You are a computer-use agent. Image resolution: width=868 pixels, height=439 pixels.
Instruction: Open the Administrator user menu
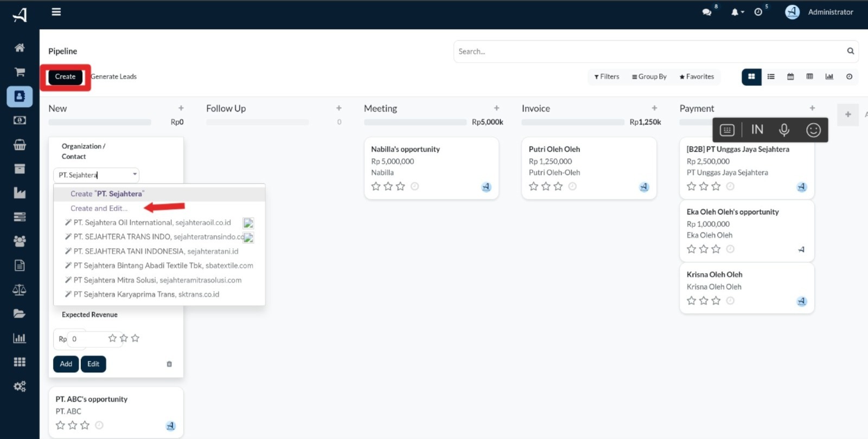click(819, 12)
